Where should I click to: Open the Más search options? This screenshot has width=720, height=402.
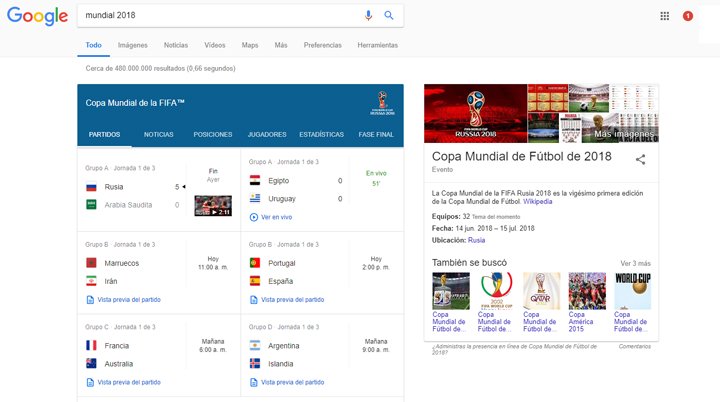click(x=281, y=45)
